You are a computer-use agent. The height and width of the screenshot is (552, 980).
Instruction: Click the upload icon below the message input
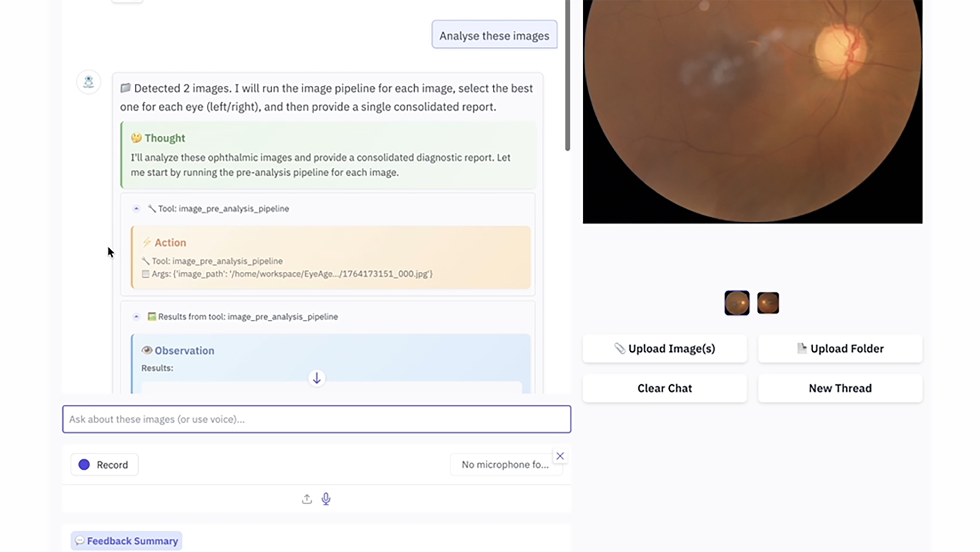(x=307, y=499)
